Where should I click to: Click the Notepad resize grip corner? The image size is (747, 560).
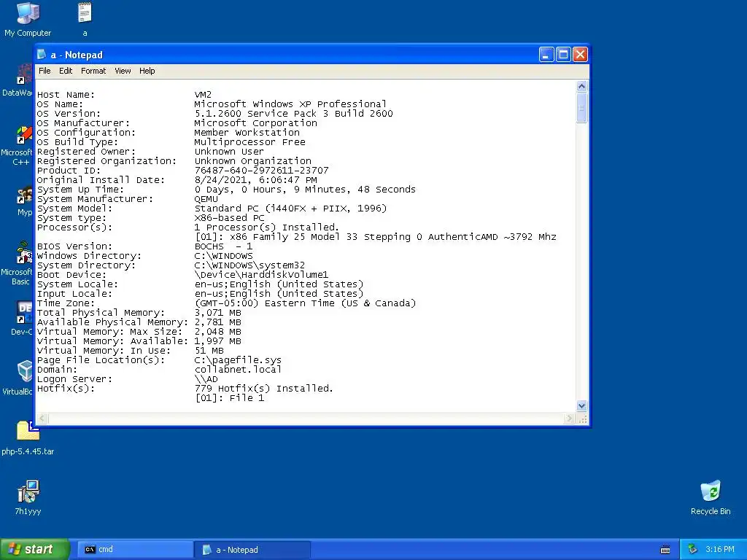(x=582, y=419)
